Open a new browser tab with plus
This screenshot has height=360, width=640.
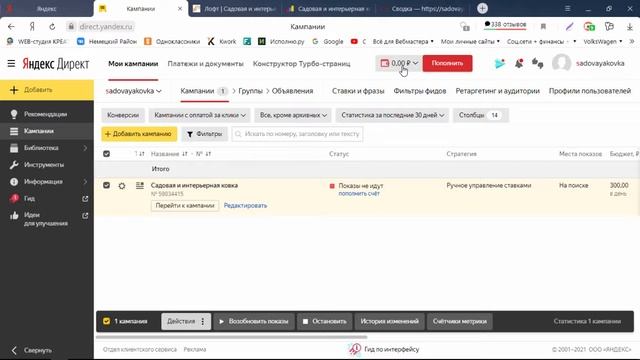pyautogui.click(x=482, y=8)
